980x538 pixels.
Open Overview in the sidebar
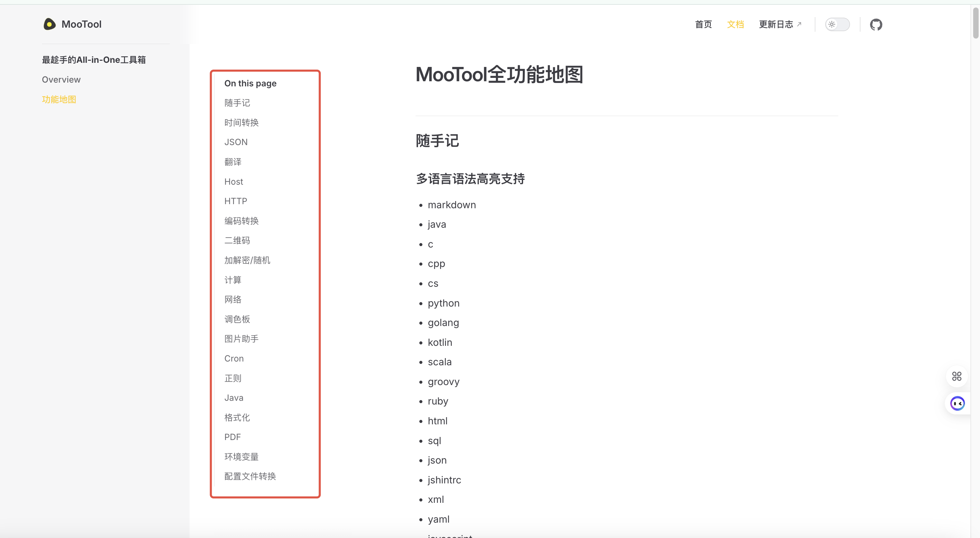[x=61, y=80]
